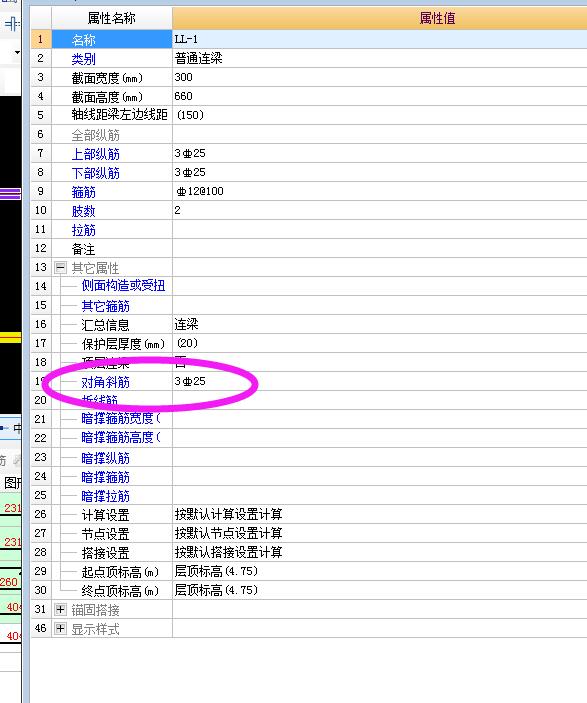Select the 名称 value field LL-1

(379, 39)
